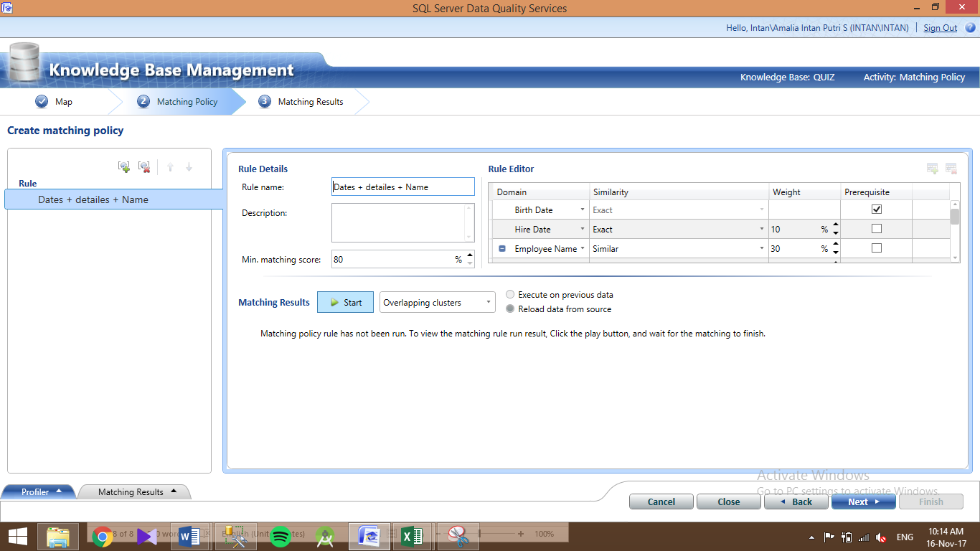Viewport: 980px width, 551px height.
Task: Click Employee Name weight value 30
Action: pos(776,249)
